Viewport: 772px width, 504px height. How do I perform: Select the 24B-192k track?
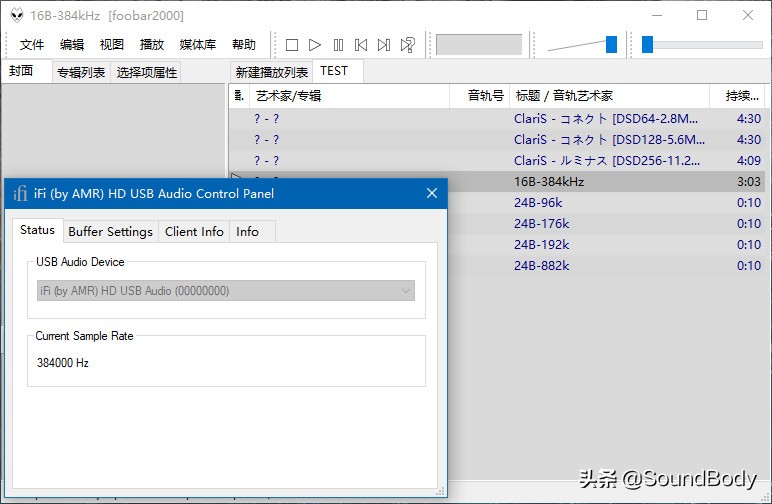pyautogui.click(x=606, y=245)
